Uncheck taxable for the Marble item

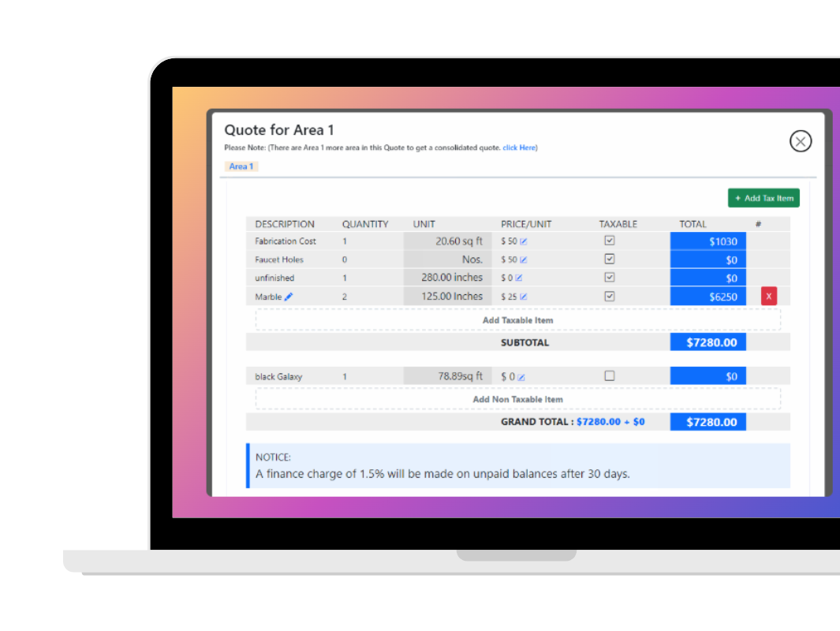pyautogui.click(x=609, y=297)
